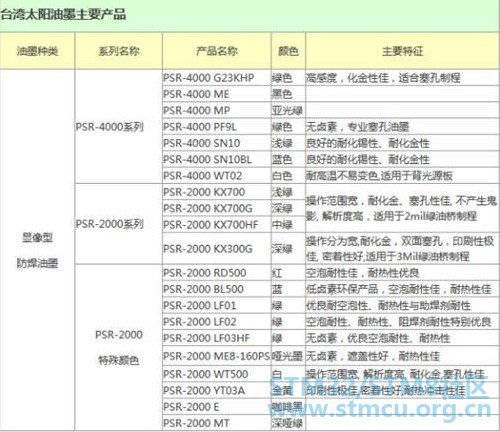Image resolution: width=500 pixels, height=432 pixels.
Task: Click the PSR-4000 PF9L product cell
Action: click(217, 127)
